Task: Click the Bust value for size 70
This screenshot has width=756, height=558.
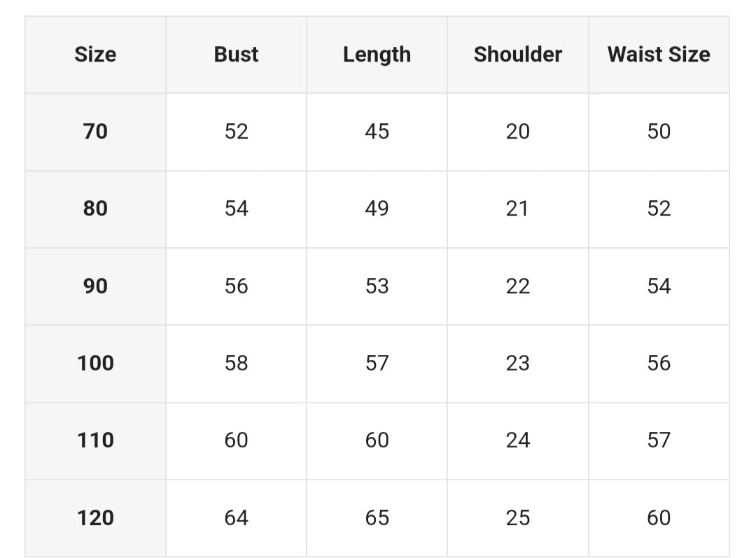Action: (236, 132)
